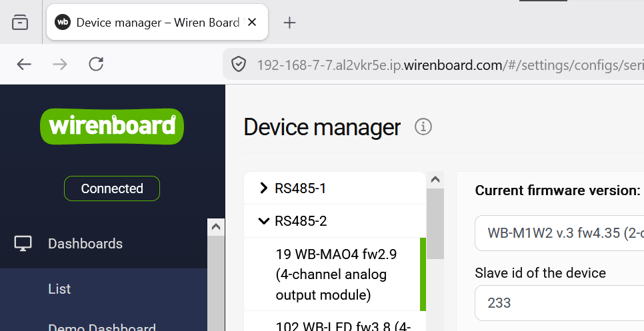Viewport: 644px width, 331px height.
Task: Open the Demo Dashboard menu item
Action: [102, 327]
